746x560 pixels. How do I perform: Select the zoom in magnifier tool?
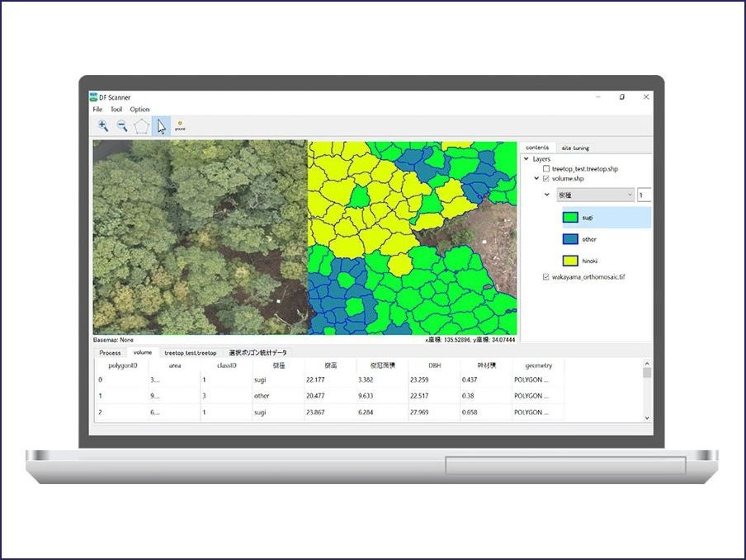(103, 126)
